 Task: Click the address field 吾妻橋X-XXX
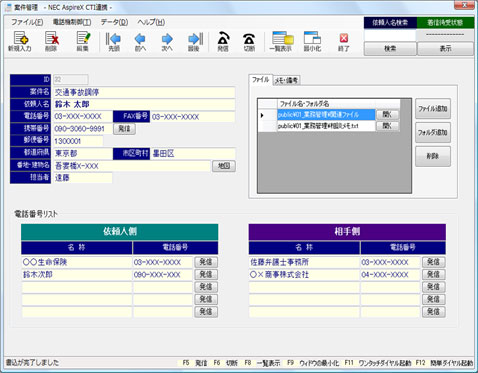click(132, 166)
